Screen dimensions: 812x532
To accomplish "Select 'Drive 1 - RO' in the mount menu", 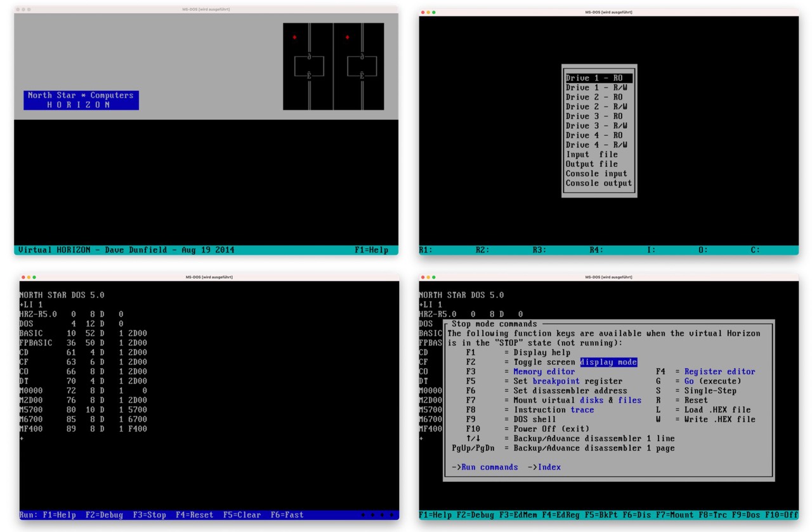I will point(599,78).
